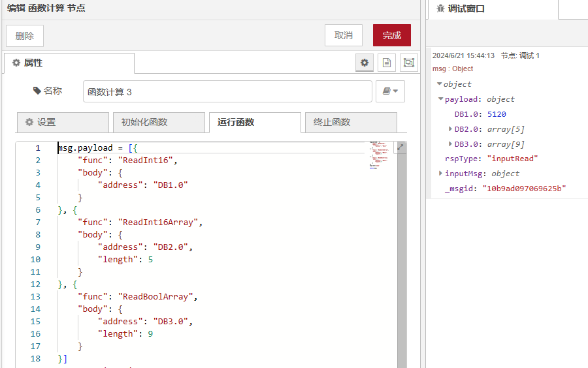Expand the inputMsg object entry
Viewport: 588px width, 368px height.
[x=441, y=174]
